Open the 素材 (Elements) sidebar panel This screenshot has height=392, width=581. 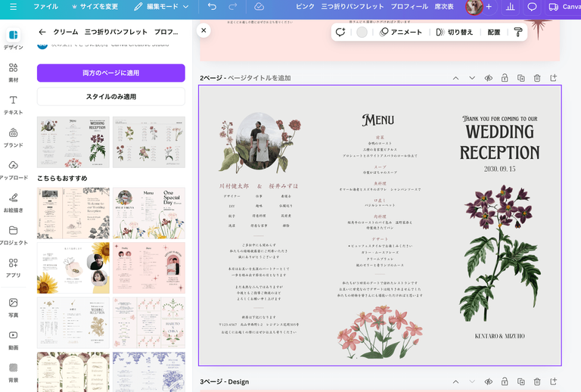(x=13, y=71)
